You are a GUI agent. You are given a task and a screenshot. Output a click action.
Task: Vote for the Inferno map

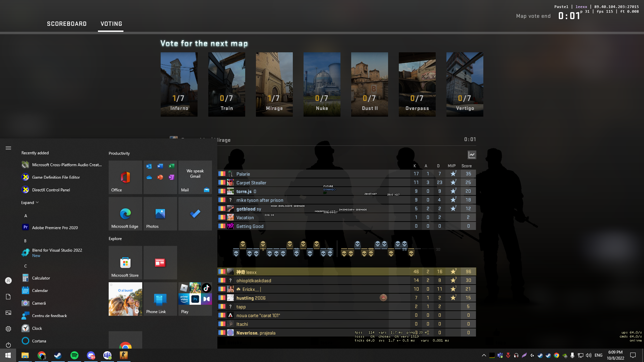pos(179,84)
